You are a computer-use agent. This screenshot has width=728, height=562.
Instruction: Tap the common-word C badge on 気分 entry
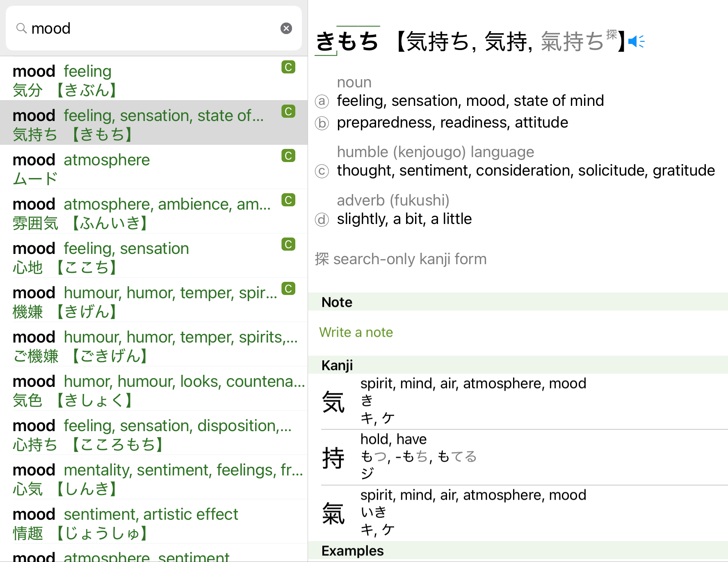288,67
